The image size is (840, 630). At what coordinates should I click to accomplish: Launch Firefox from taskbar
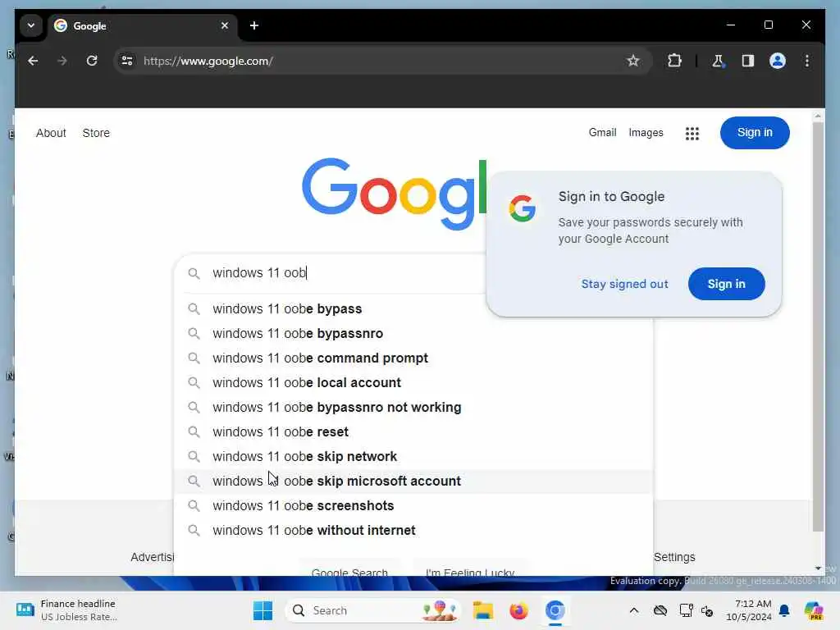pos(518,610)
